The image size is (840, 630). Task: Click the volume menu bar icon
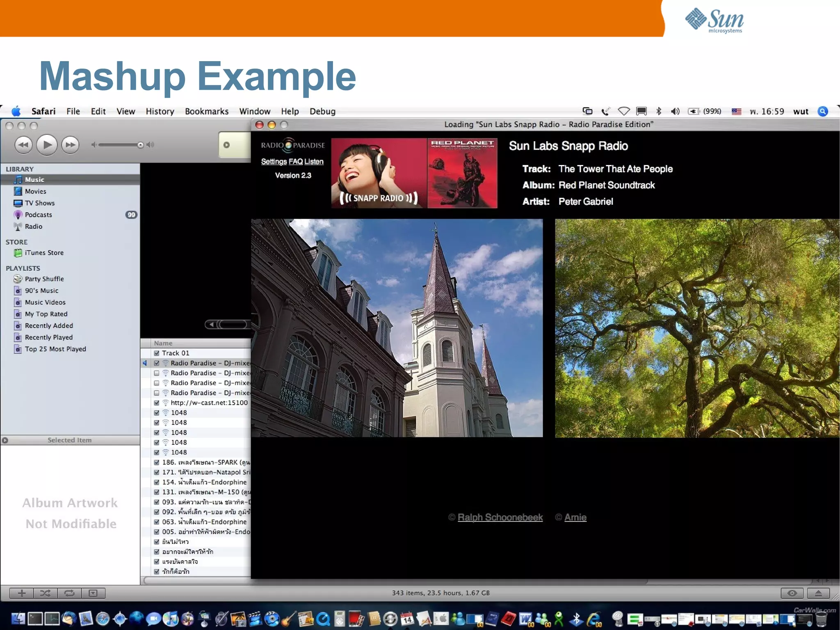(x=675, y=111)
